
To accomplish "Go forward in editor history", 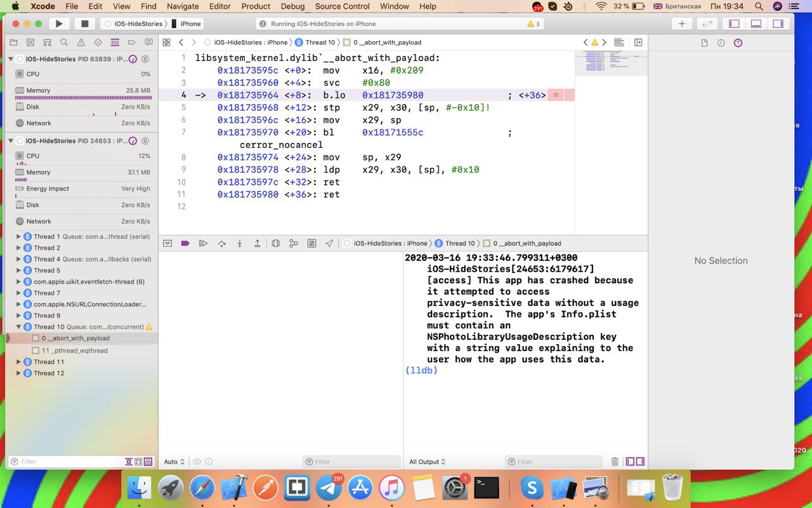I will coord(194,43).
